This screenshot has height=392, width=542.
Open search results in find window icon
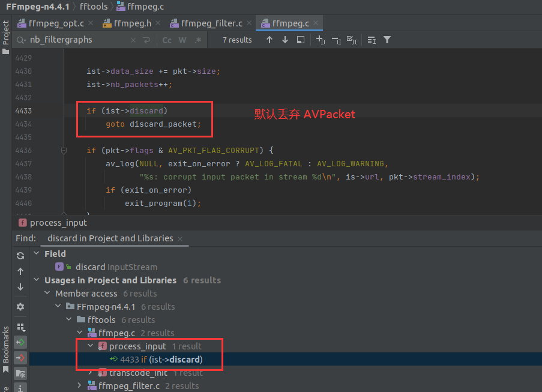pyautogui.click(x=301, y=40)
